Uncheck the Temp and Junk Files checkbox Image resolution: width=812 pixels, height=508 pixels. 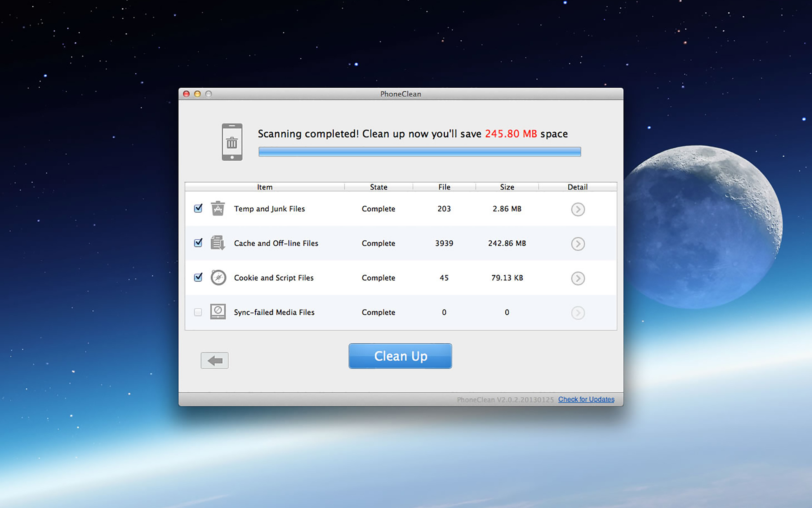198,208
